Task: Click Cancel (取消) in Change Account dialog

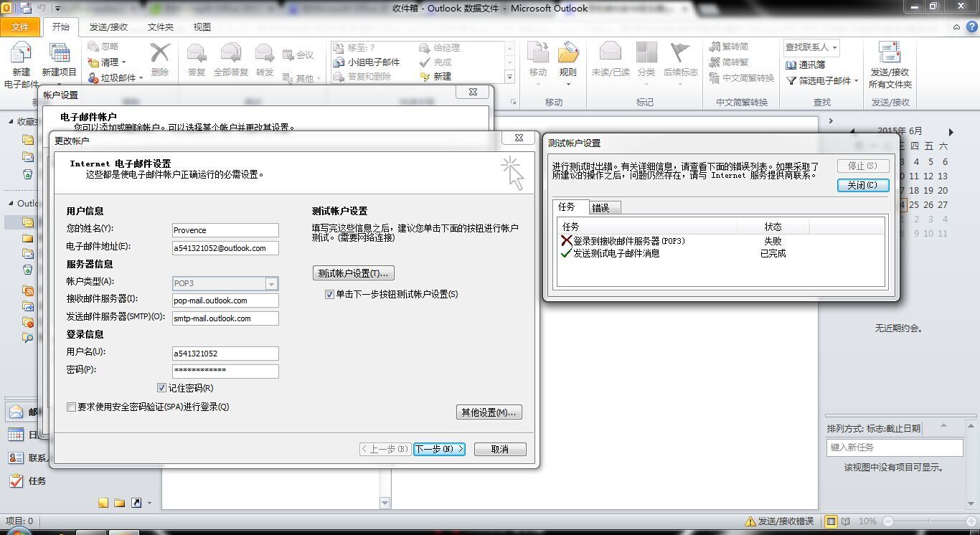Action: (x=500, y=449)
